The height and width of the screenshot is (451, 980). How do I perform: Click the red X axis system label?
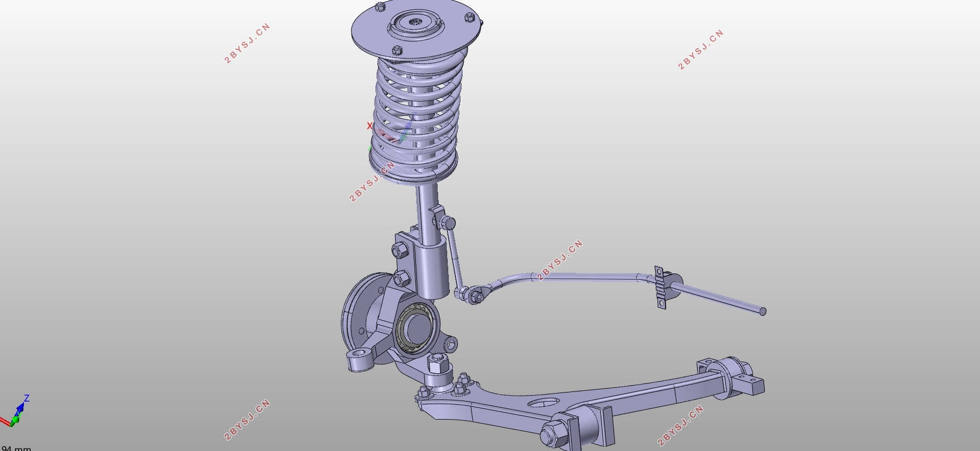pyautogui.click(x=370, y=126)
